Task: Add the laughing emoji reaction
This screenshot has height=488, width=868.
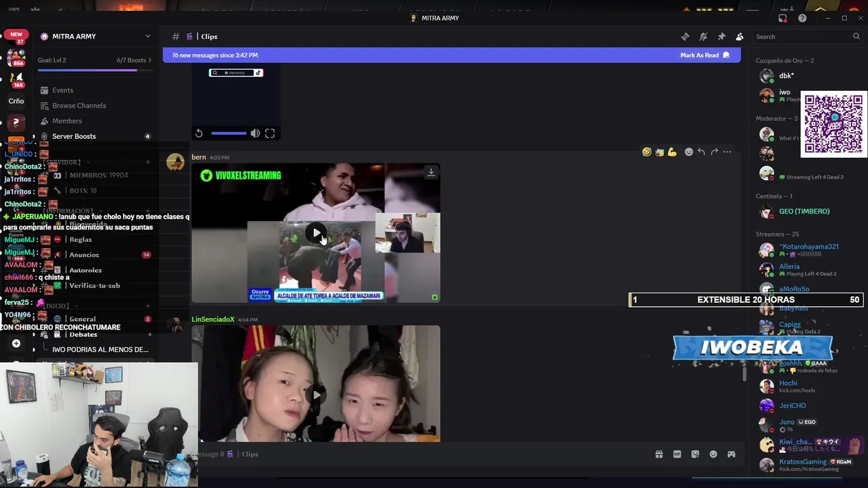Action: tap(647, 152)
